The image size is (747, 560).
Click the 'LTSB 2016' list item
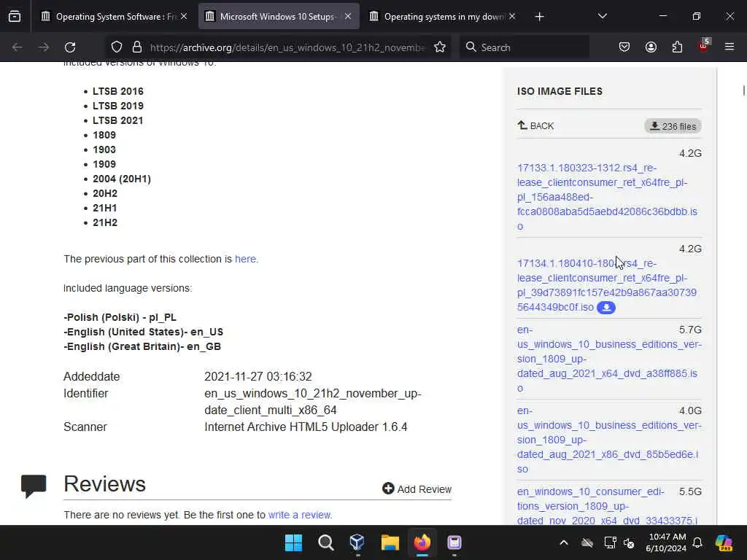[x=118, y=91]
